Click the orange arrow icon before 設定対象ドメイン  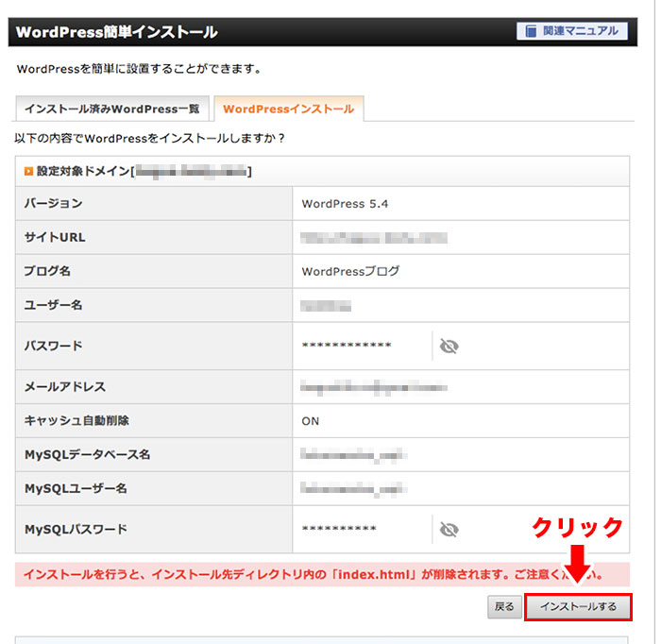click(28, 171)
